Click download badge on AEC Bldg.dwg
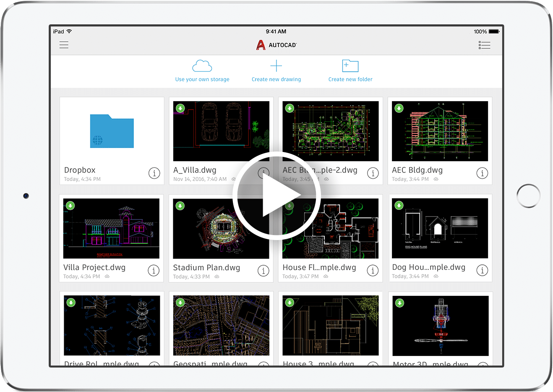Screen dimensions: 553x392 [x=399, y=108]
